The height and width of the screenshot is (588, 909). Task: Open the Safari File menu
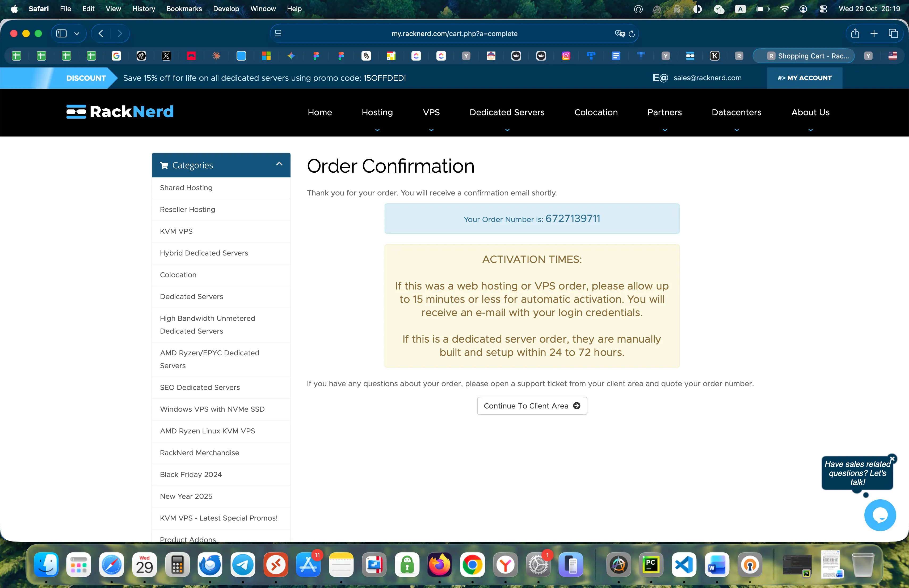click(65, 9)
